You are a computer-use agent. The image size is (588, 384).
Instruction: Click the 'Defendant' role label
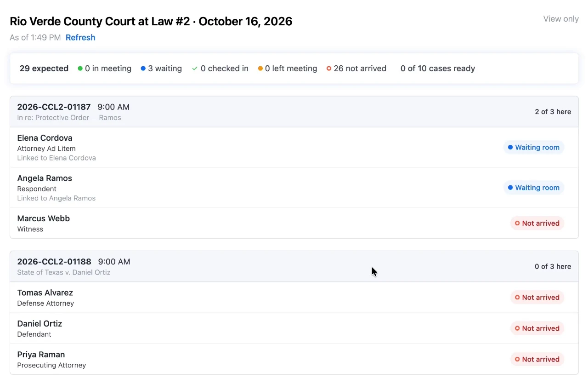click(34, 334)
